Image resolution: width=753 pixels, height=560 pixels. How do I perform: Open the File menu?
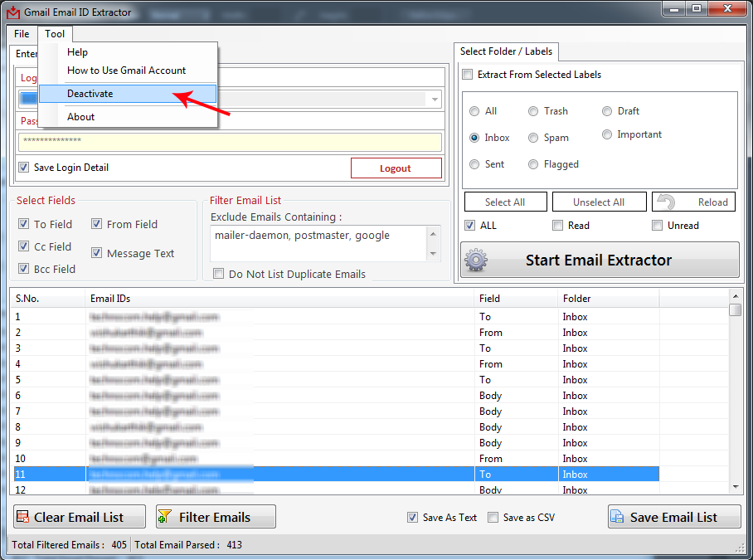click(22, 34)
